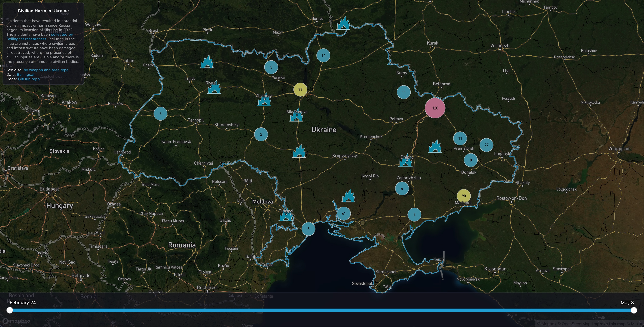Click the Mapbox logo in corner
Image resolution: width=644 pixels, height=327 pixels.
(16, 321)
